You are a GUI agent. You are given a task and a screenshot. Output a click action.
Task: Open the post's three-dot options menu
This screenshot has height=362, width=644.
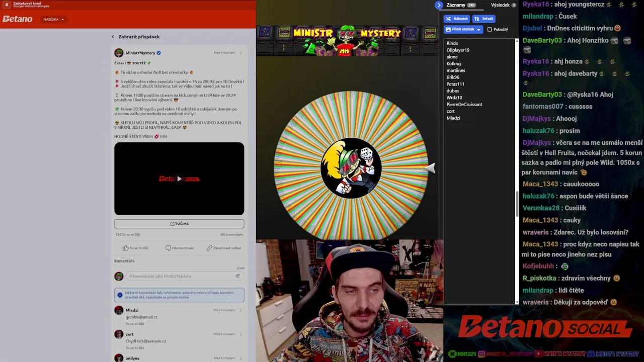tap(240, 53)
